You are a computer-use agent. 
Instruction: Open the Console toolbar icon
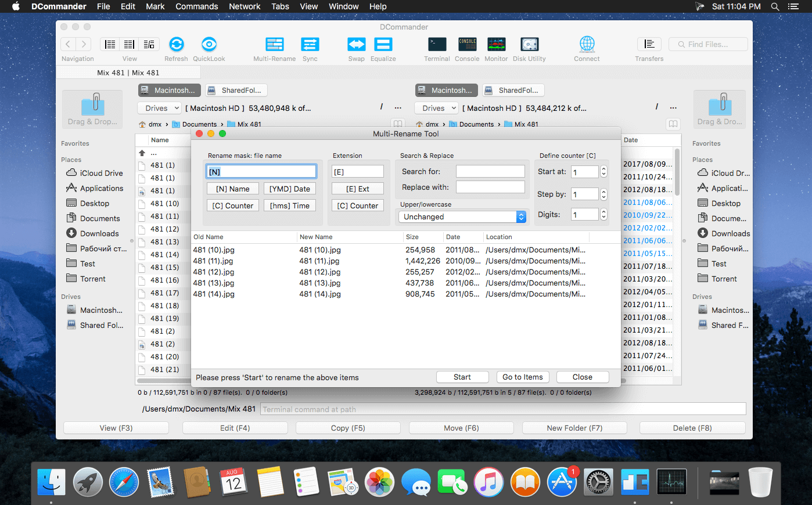tap(468, 44)
